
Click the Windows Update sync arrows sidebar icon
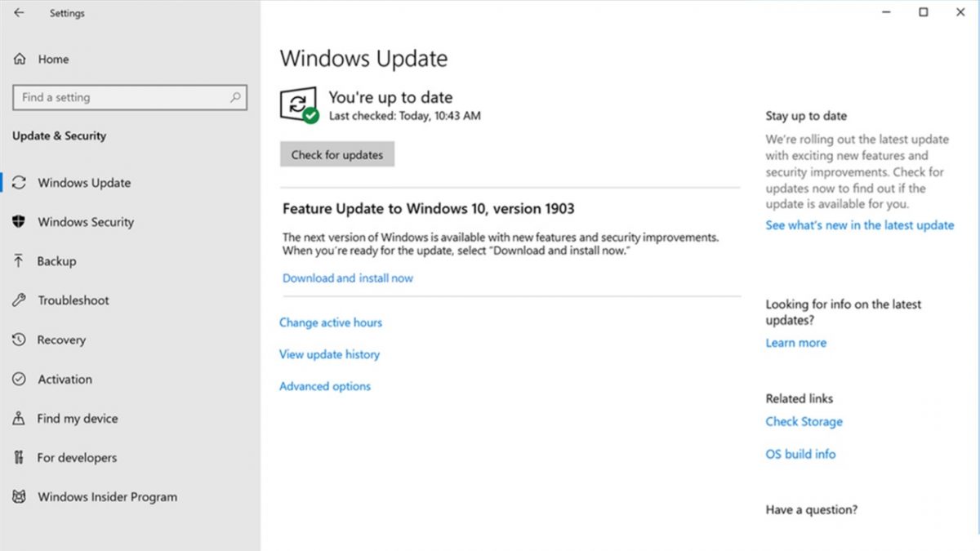19,183
